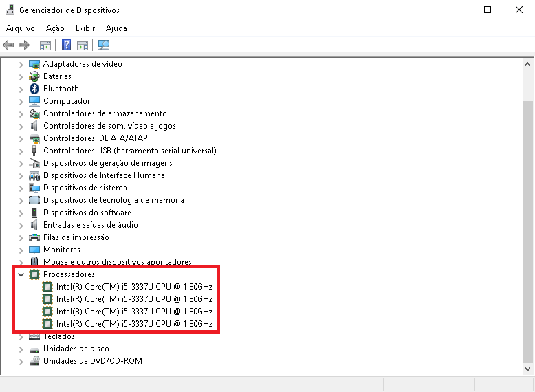Click the action pane toolbar icon

(83, 45)
